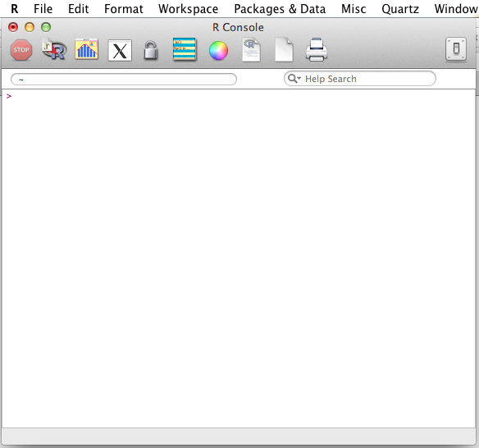
Task: Open the Packages & Data menu
Action: coord(280,9)
